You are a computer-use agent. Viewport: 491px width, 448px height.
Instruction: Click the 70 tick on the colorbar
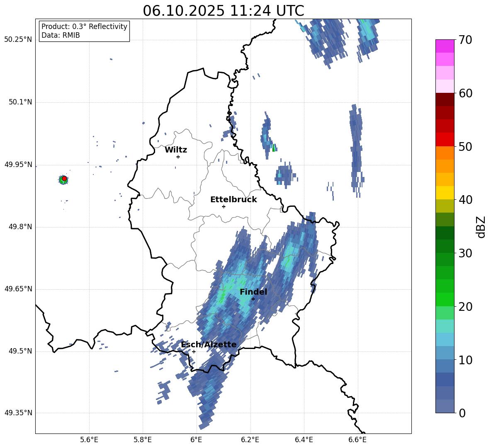[x=466, y=40]
